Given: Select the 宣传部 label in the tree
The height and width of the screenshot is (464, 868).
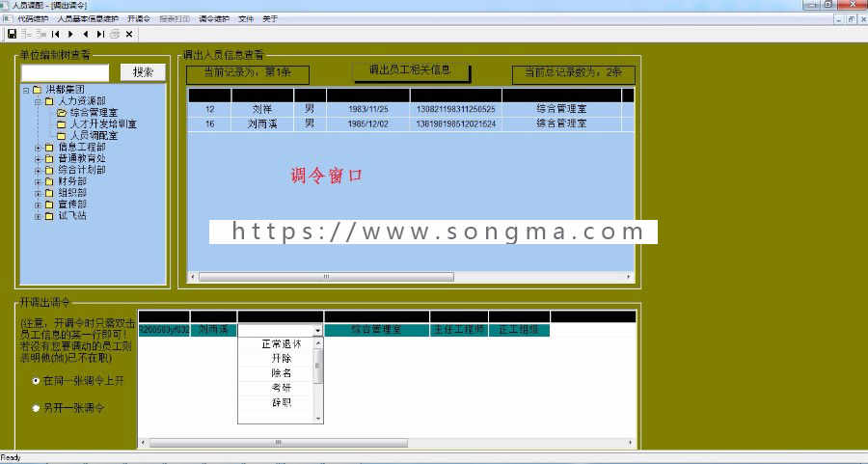Looking at the screenshot, I should coord(72,205).
